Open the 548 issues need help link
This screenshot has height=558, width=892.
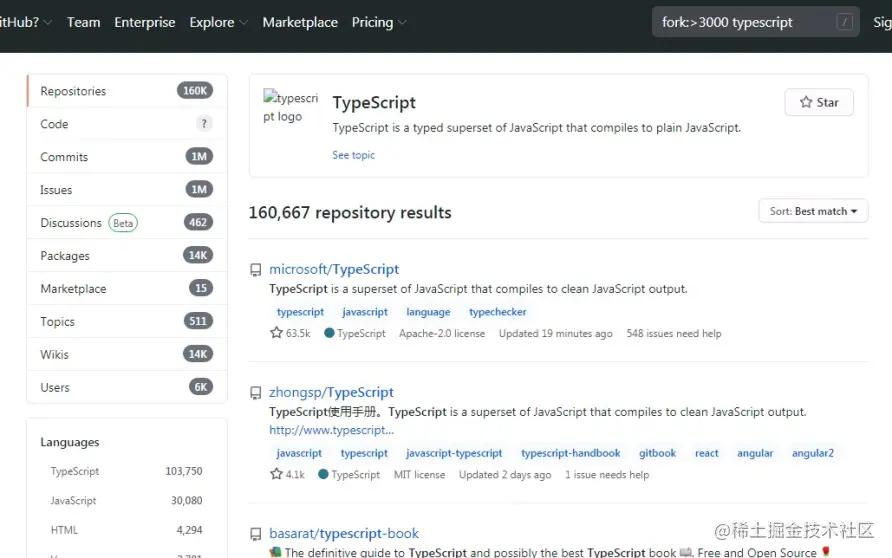674,333
